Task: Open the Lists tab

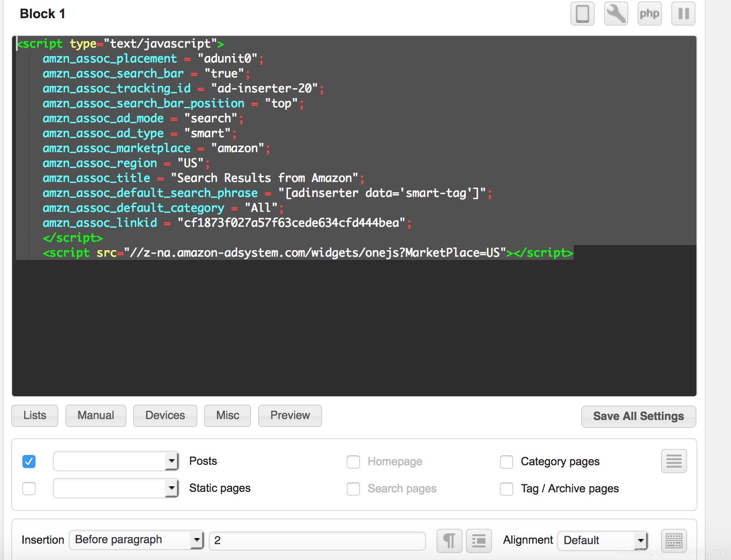Action: 35,415
